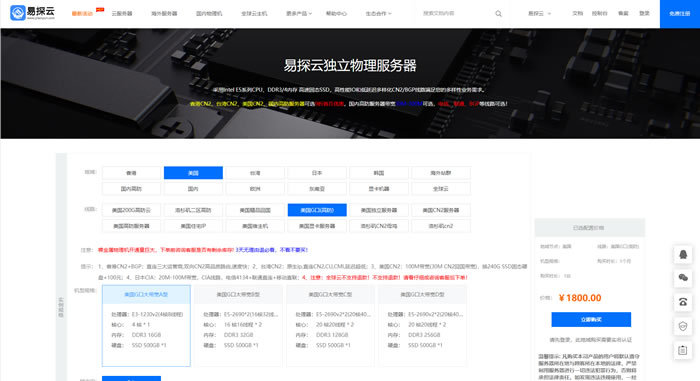Open the 易探云 dropdown near search
The width and height of the screenshot is (700, 381).
click(539, 14)
